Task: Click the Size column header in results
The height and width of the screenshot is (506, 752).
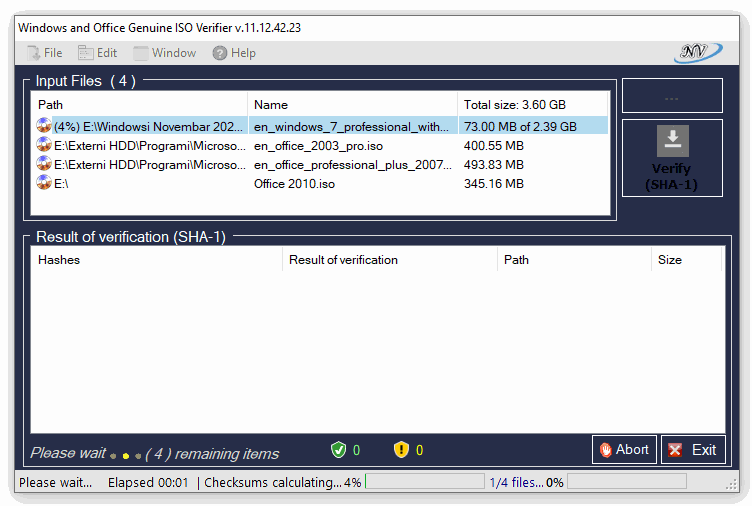Action: [686, 259]
